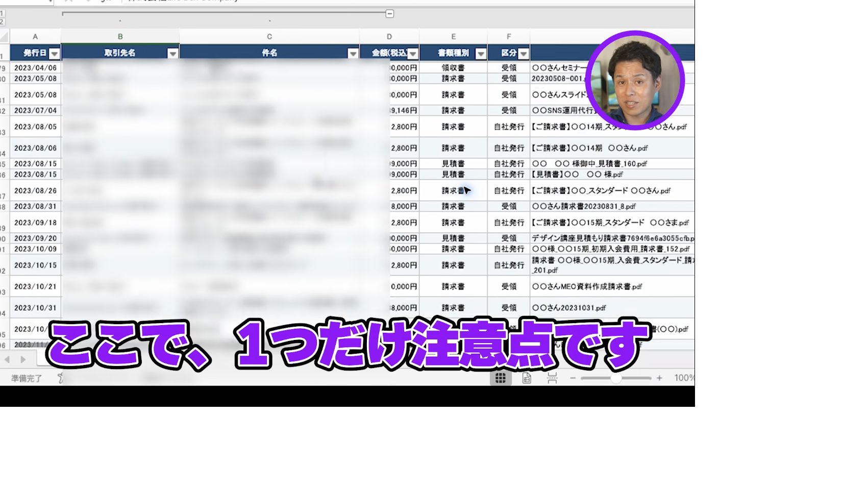Click 準備完了 status text
Viewport: 868px width, 489px height.
pyautogui.click(x=27, y=378)
